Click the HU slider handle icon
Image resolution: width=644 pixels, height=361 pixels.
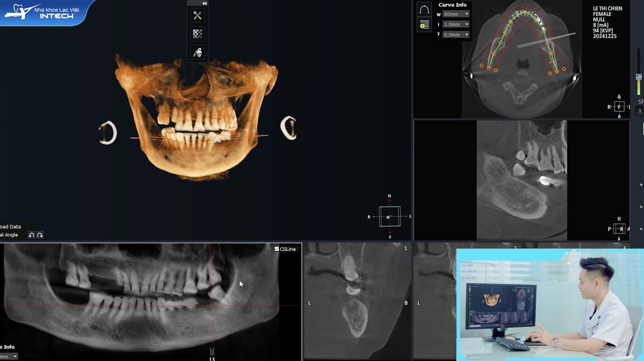[x=639, y=77]
